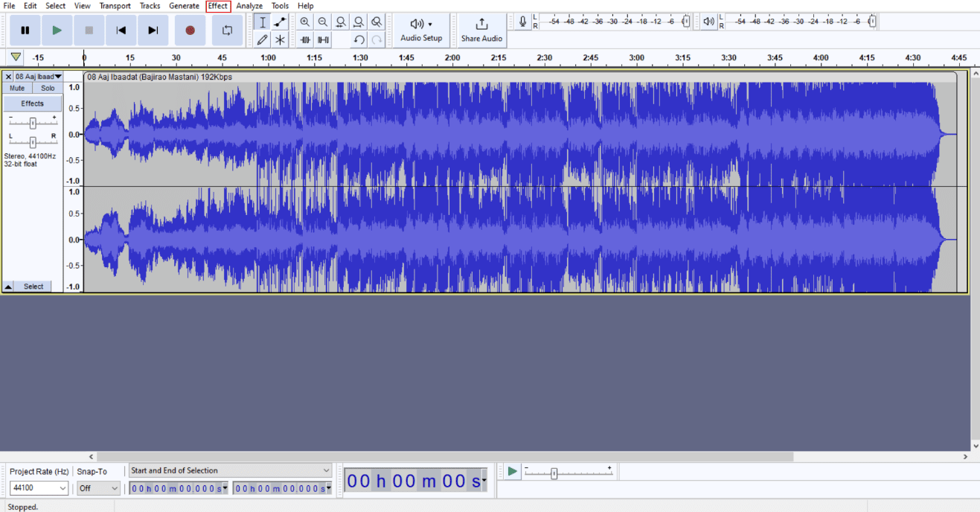
Task: Enable looping with the Loop button
Action: click(x=227, y=30)
